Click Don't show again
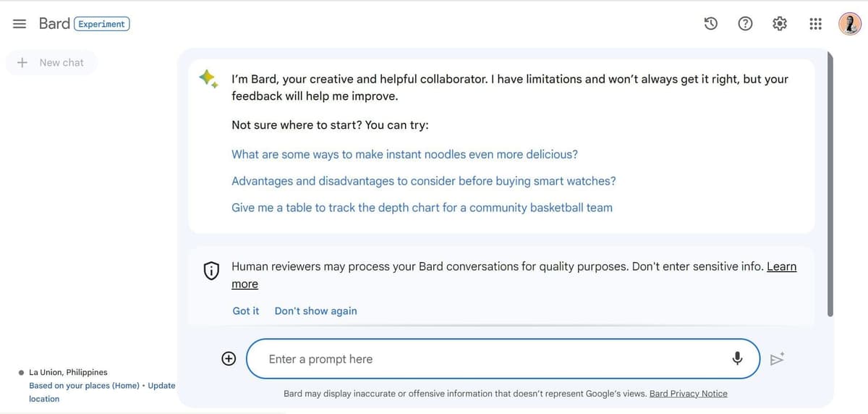Screen dimensions: 868x414 (315, 310)
